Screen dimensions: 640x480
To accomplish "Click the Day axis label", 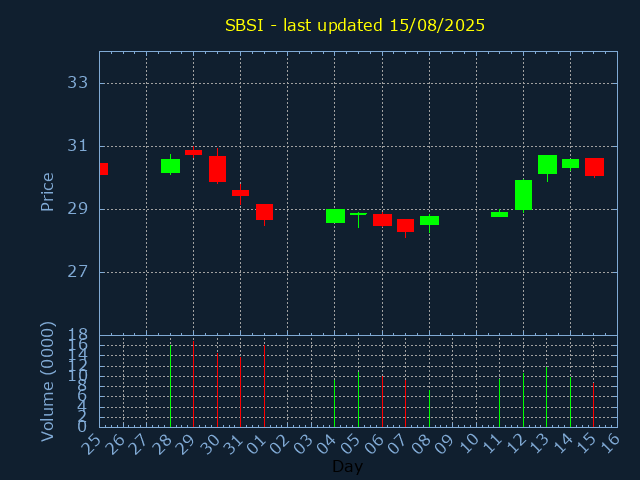I will (x=347, y=466).
